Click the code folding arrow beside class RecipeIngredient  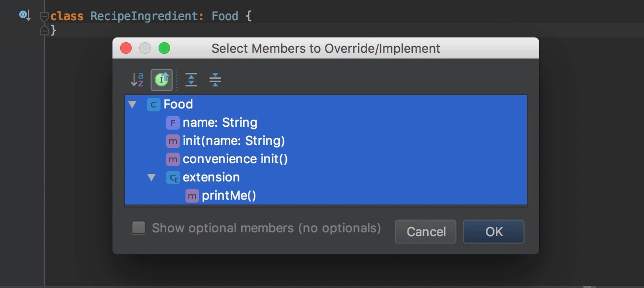44,15
